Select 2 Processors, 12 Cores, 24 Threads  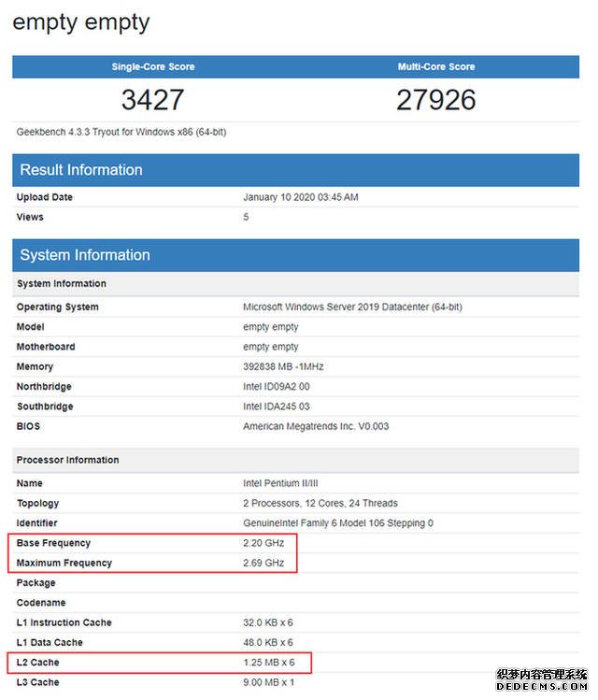[320, 504]
